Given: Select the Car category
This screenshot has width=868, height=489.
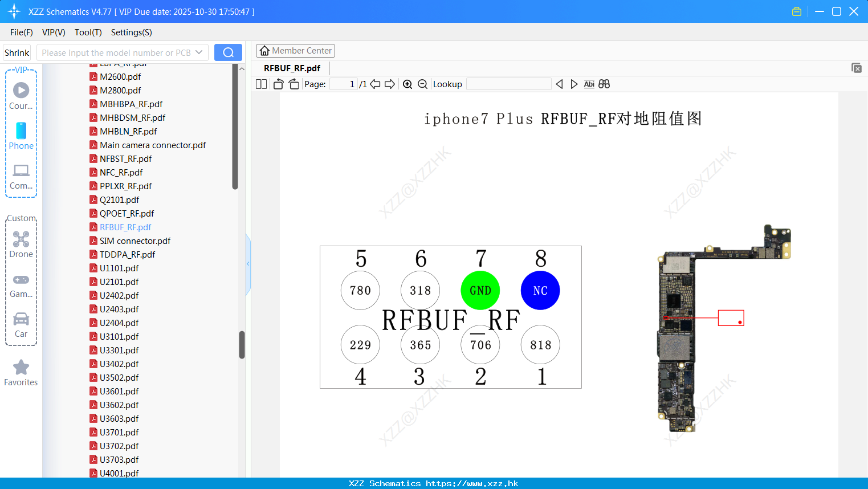Looking at the screenshot, I should [21, 325].
